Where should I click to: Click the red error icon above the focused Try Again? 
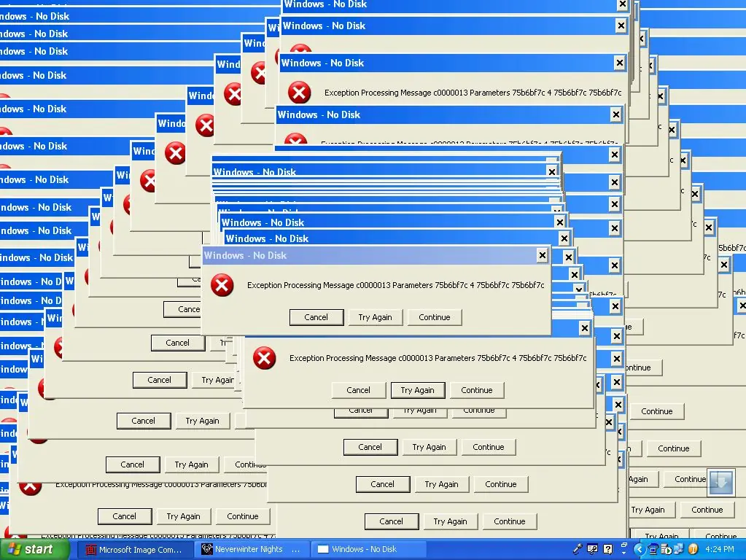(x=265, y=358)
